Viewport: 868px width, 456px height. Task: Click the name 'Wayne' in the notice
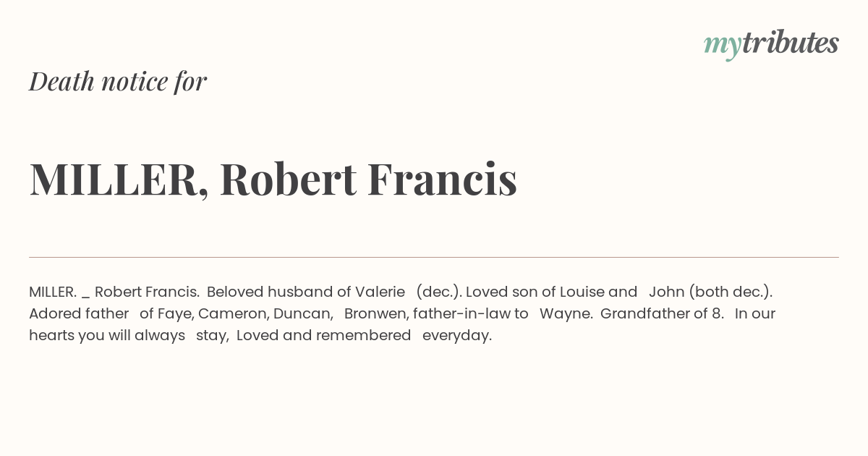click(x=564, y=314)
